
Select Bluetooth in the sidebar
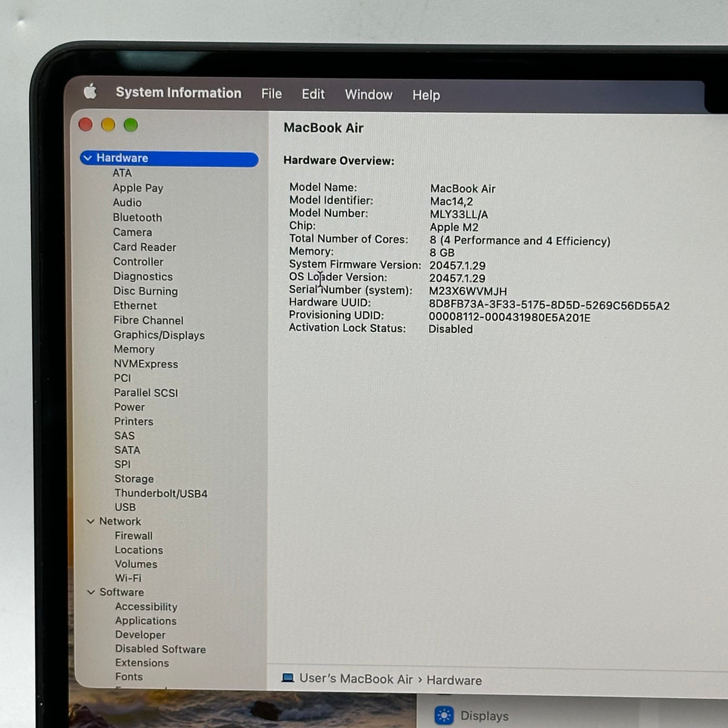coord(137,217)
